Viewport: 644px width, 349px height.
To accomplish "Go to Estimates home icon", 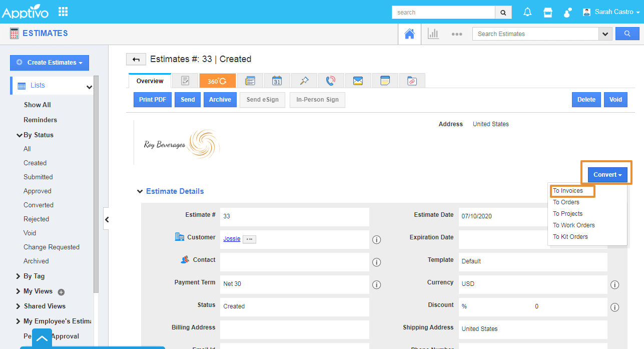I will coord(409,34).
